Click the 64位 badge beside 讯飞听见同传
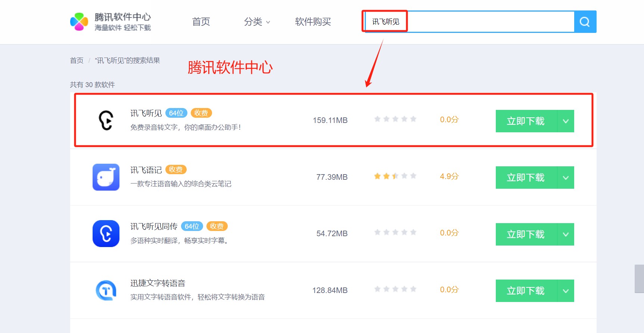 click(x=192, y=226)
